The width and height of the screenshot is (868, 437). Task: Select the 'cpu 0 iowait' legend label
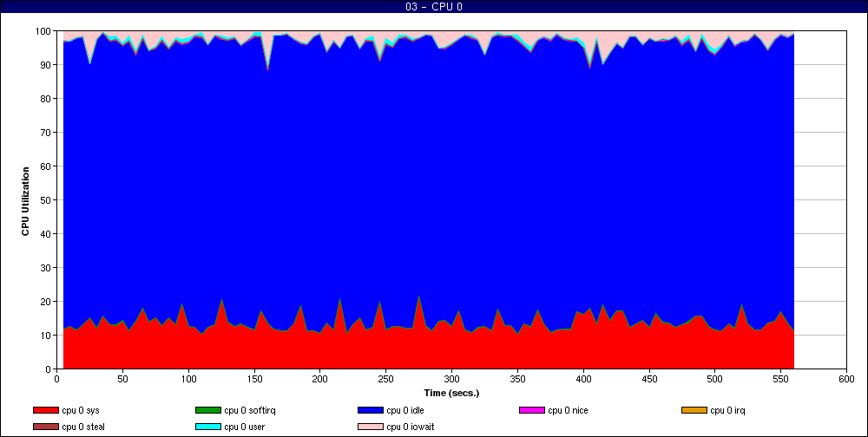[x=411, y=427]
